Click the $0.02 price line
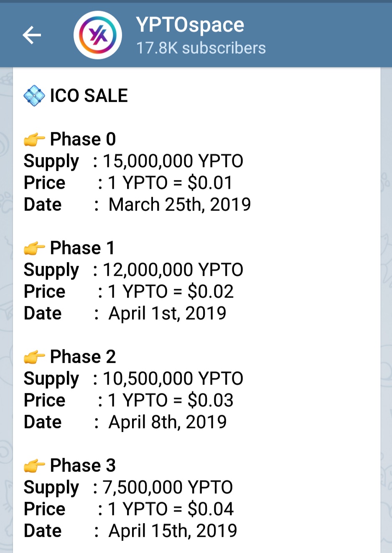Screen dimensions: 392x553 [171, 292]
